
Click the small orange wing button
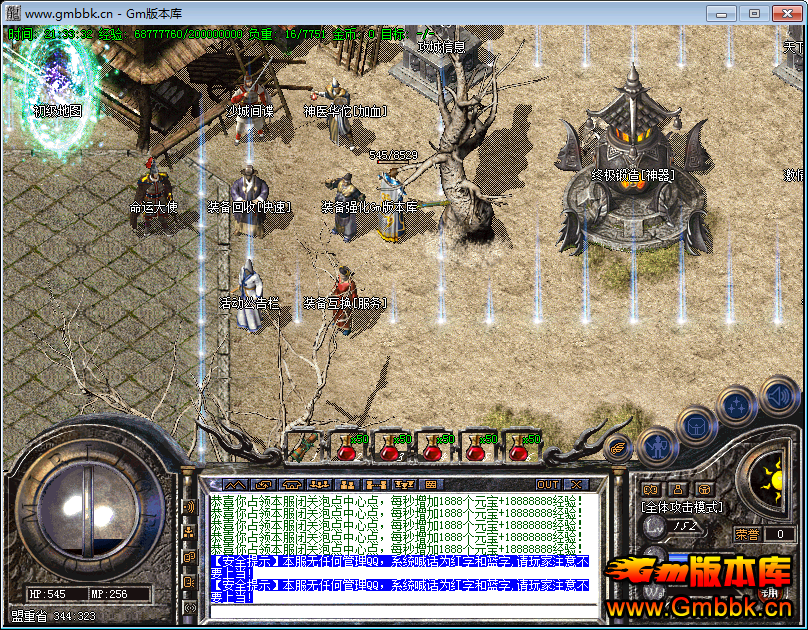click(618, 449)
